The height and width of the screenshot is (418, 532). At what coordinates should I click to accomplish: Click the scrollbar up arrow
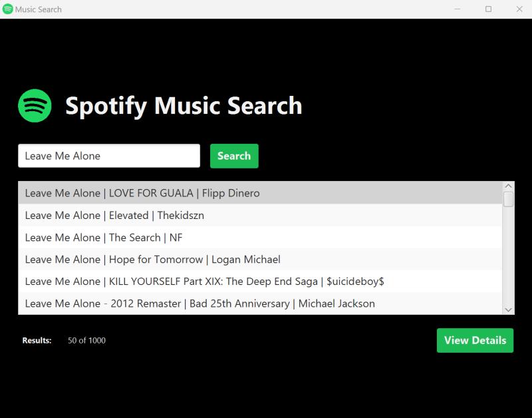(x=508, y=185)
